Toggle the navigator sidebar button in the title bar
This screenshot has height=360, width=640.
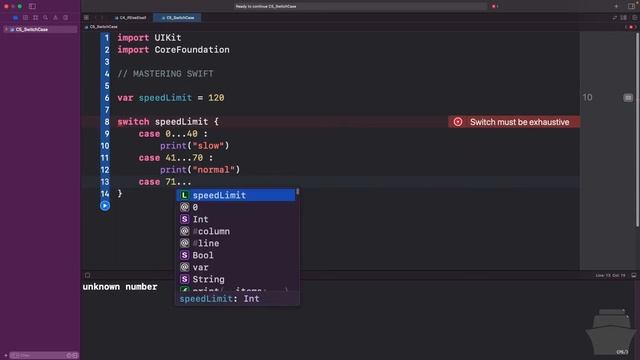point(32,6)
